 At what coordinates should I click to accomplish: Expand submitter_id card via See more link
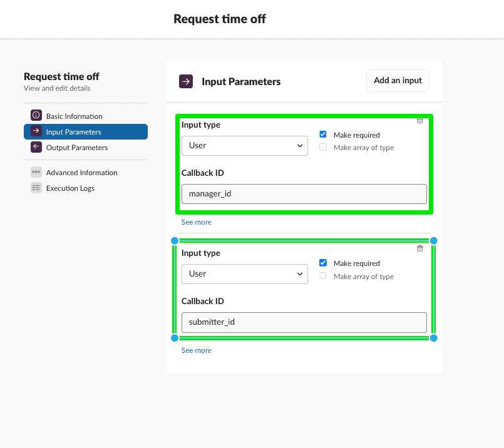195,350
